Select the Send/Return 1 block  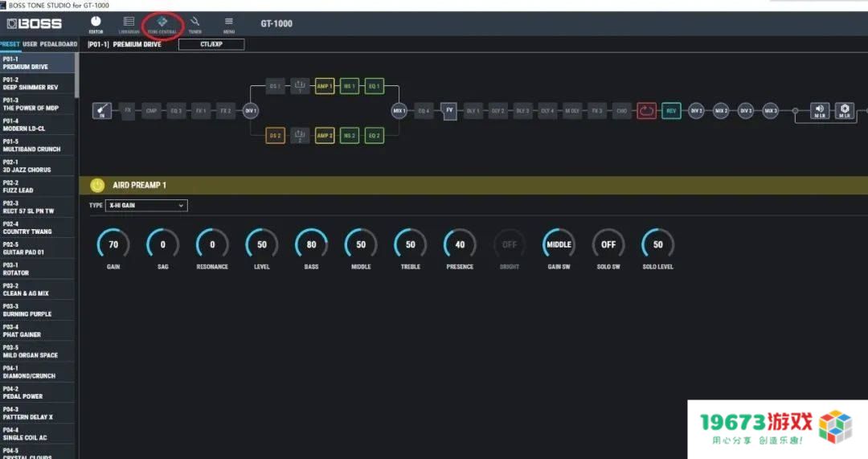click(300, 86)
